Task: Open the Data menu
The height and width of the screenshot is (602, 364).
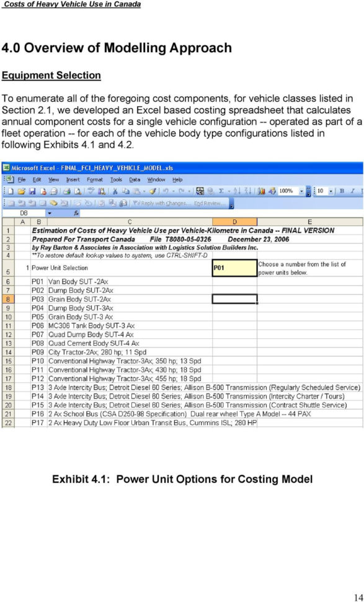Action: (x=135, y=179)
